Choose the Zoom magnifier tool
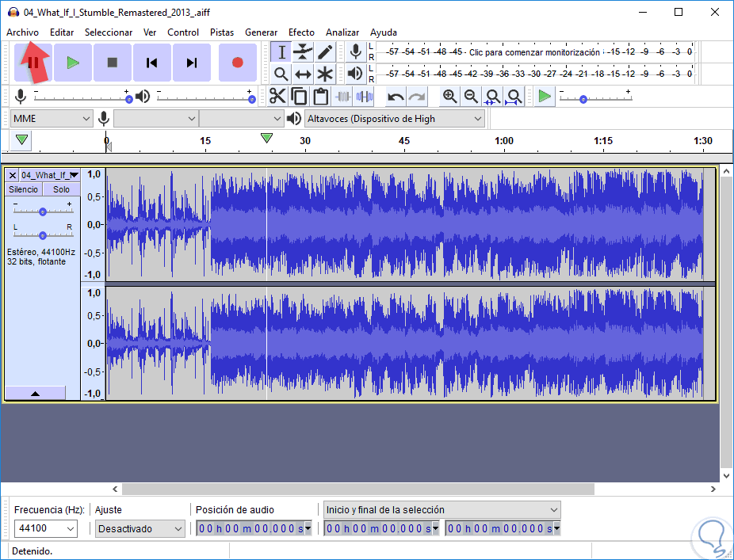Screen dimensions: 734x560 coord(281,74)
